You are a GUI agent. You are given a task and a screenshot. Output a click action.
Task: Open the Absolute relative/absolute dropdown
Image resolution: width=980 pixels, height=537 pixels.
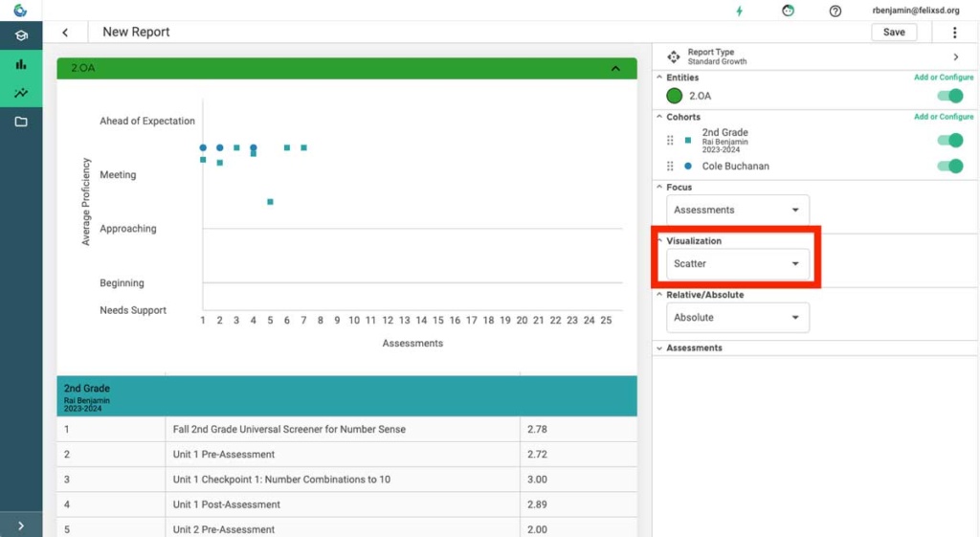pos(737,318)
